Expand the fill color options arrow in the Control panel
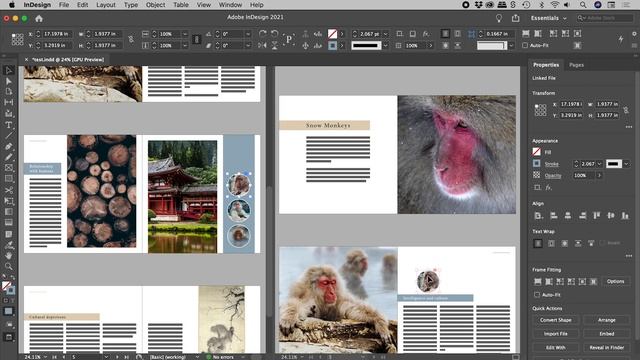 tap(342, 34)
